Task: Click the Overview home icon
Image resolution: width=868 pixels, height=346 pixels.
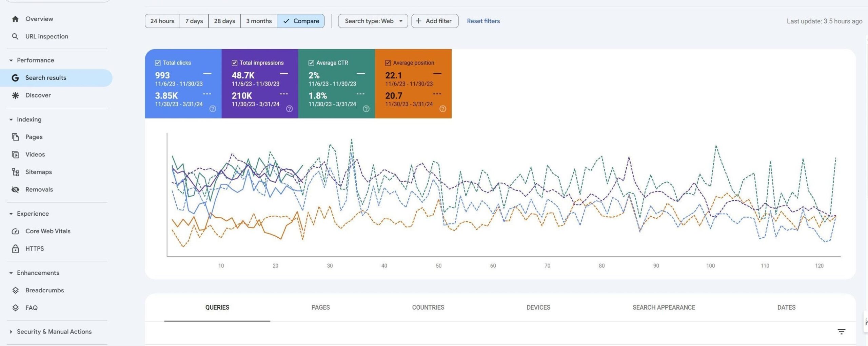Action: click(15, 19)
